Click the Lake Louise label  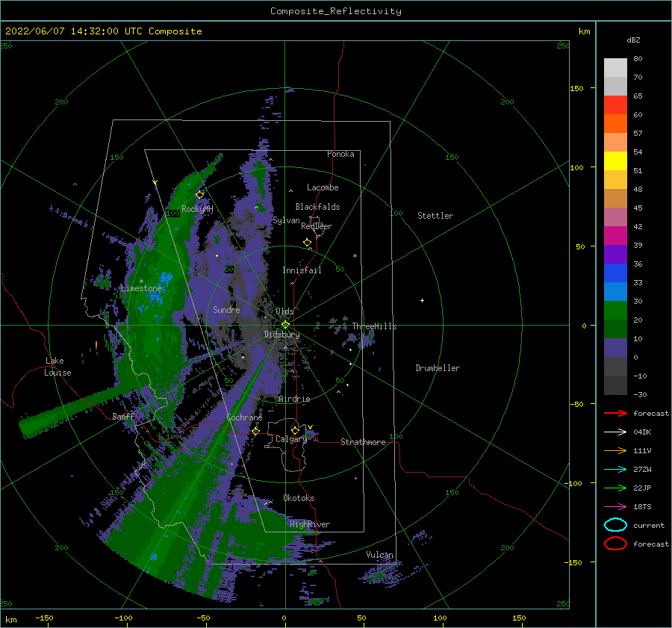tap(57, 367)
